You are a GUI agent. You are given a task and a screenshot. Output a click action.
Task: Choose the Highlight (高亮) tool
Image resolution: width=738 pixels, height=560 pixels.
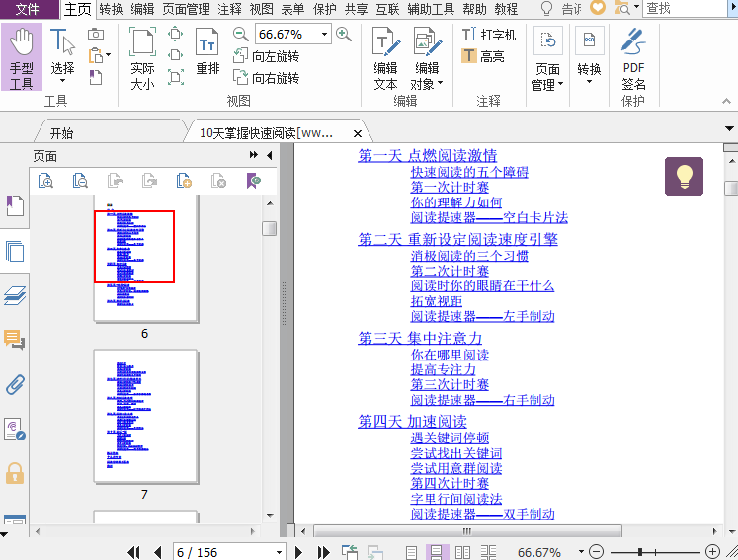[x=483, y=56]
